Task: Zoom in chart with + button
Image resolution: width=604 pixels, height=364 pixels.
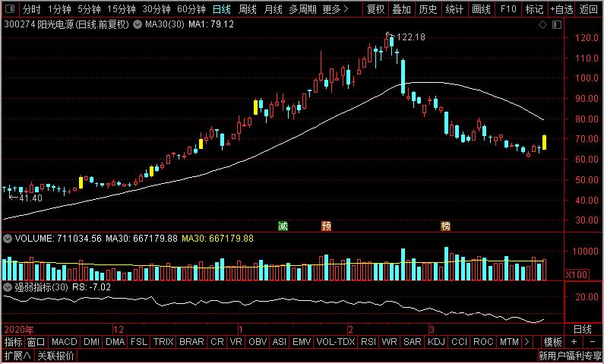Action: coord(574,342)
